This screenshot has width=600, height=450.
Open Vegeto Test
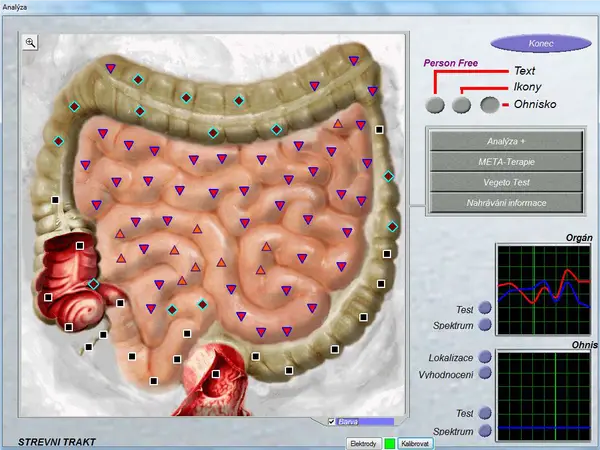point(506,182)
